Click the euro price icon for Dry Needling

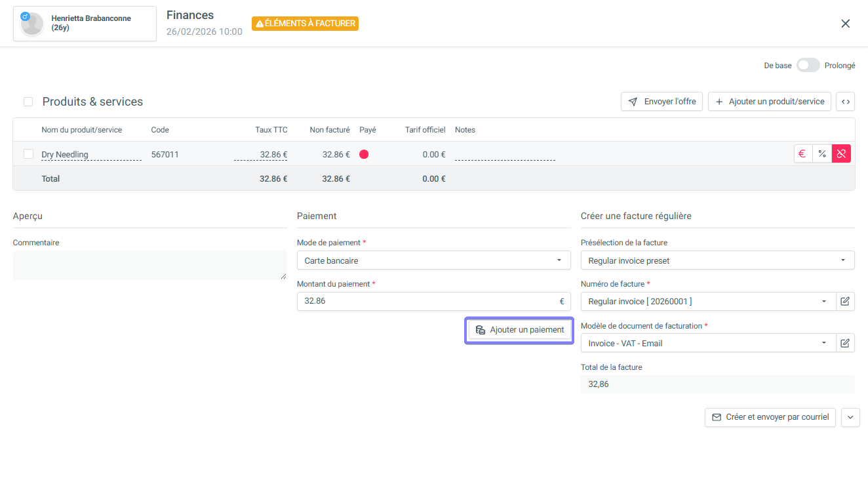(x=802, y=153)
